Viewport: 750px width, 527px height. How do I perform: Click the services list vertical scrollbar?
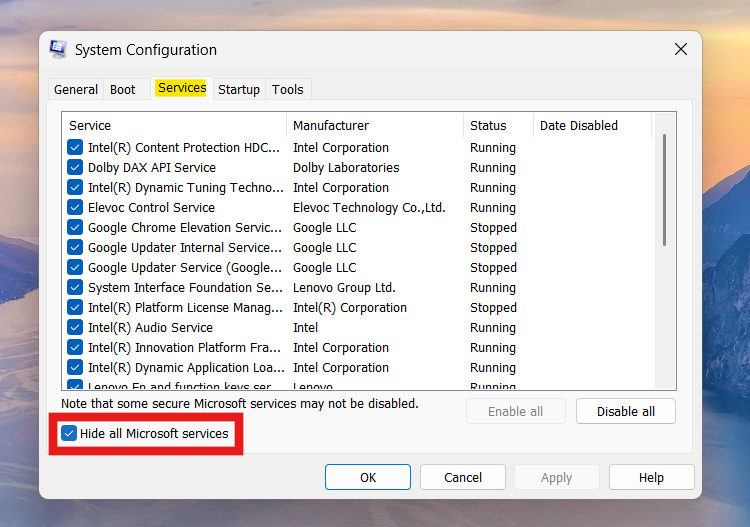[664, 190]
